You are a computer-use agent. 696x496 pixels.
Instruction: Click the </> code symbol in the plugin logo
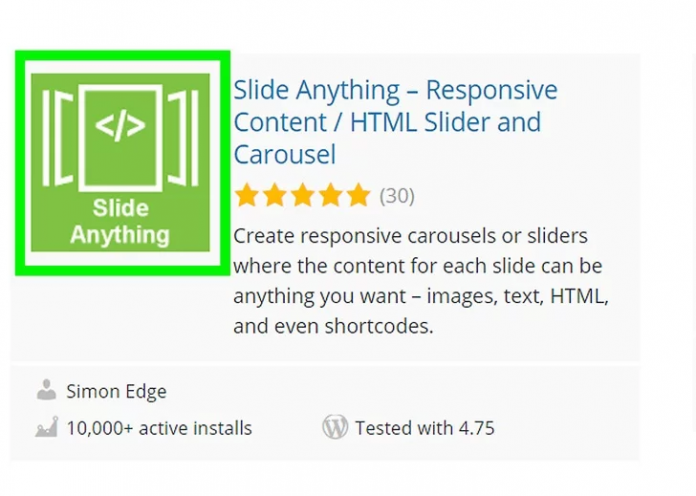120,127
